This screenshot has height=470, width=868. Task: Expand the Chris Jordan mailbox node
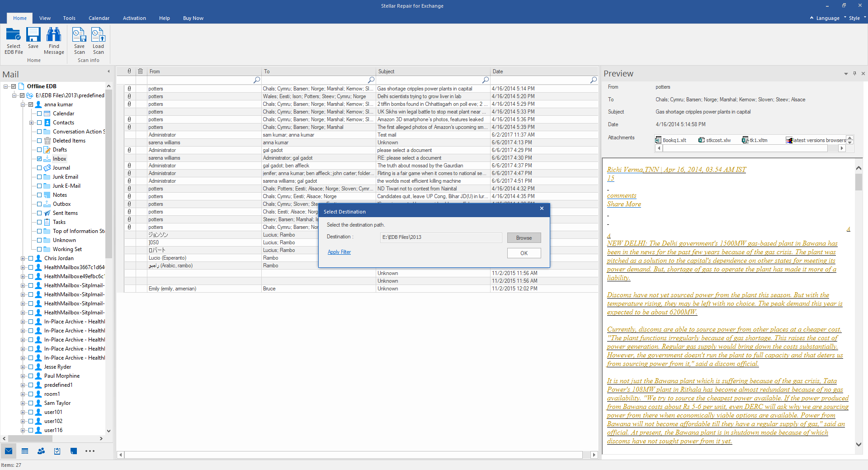click(x=23, y=258)
